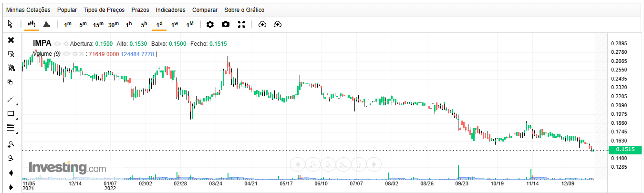The height and width of the screenshot is (193, 644).
Task: Click the cloud upload icon
Action: (x=278, y=24)
